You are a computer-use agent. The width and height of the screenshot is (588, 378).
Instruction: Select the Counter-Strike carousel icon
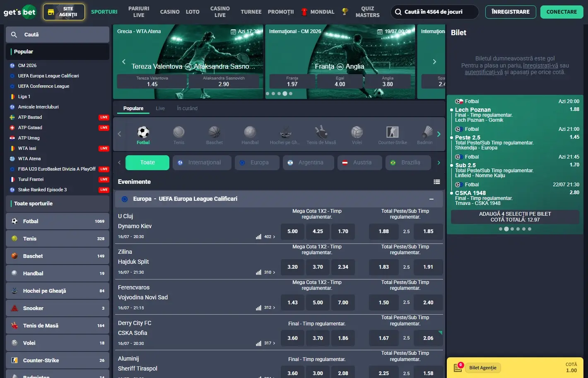point(393,132)
